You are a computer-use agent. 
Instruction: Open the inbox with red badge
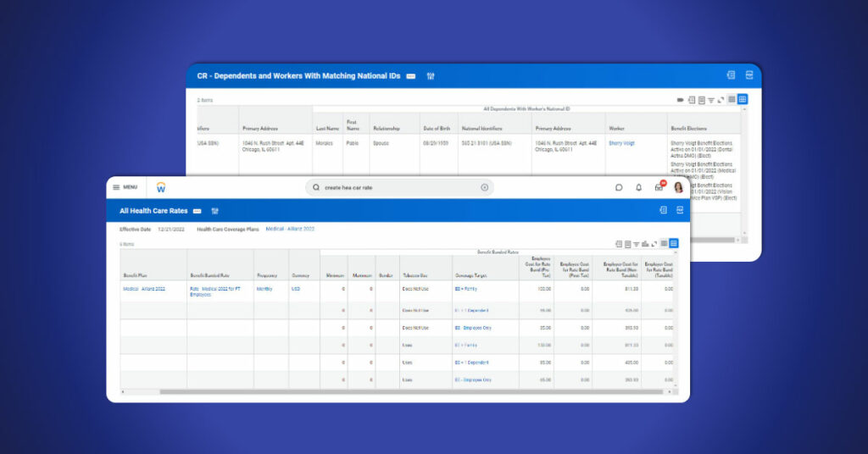click(659, 186)
